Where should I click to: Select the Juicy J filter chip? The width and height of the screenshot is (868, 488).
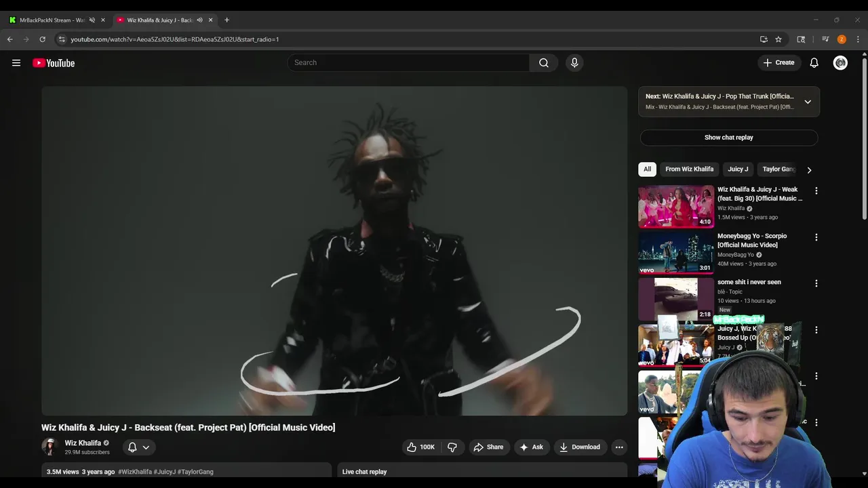[x=738, y=169]
